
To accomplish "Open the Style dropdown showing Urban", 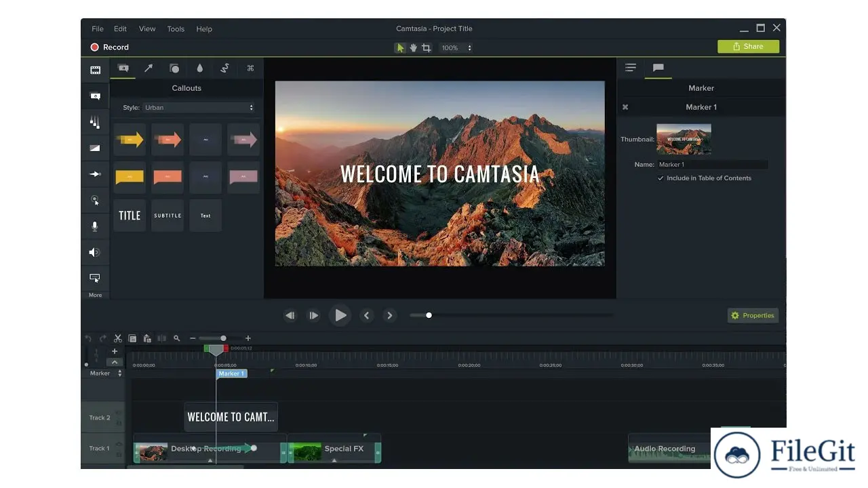I will pyautogui.click(x=199, y=107).
